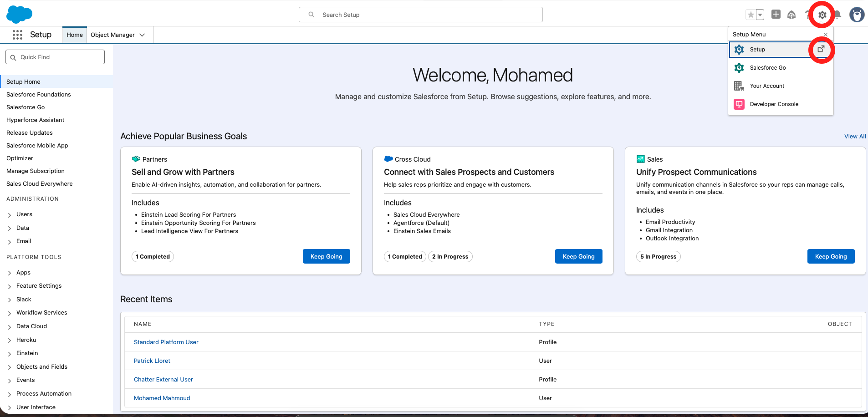Open the notifications bell
The height and width of the screenshot is (417, 868).
tap(837, 15)
